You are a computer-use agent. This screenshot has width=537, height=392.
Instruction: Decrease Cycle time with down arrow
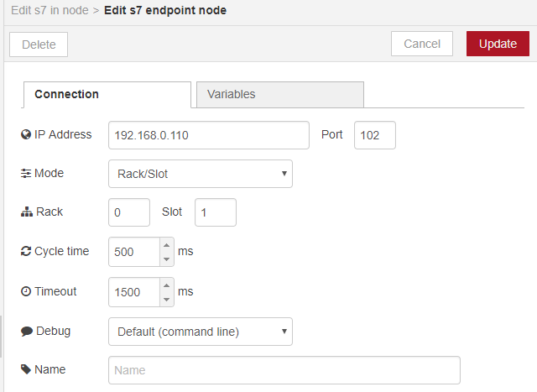point(166,259)
